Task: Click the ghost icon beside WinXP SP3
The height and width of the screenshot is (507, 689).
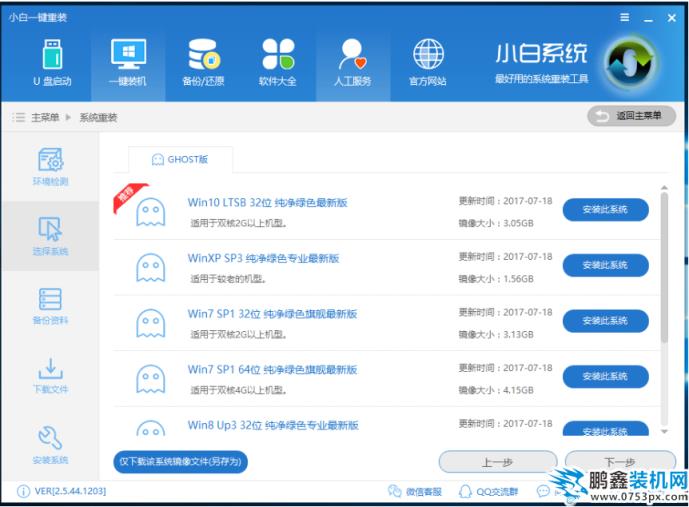Action: click(151, 268)
